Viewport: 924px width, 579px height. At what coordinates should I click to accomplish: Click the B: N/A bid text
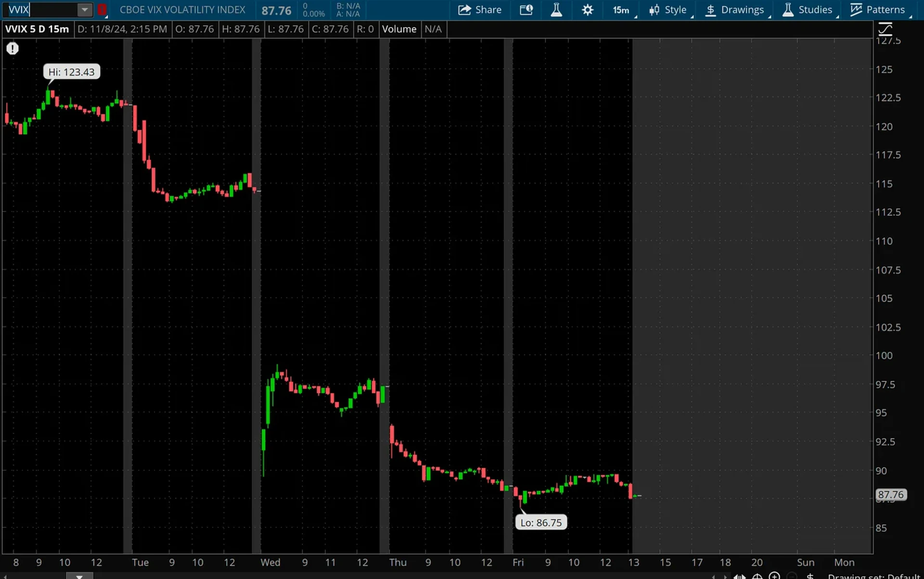(x=348, y=6)
